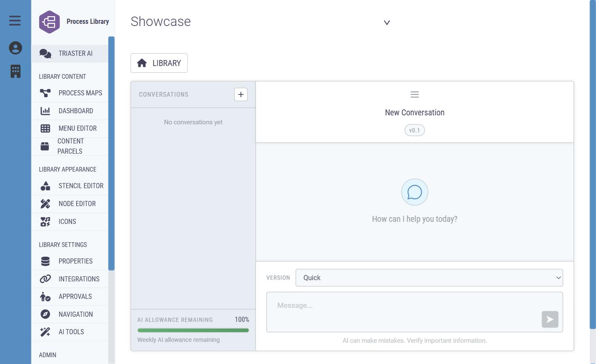Click in the Message text box
Viewport: 596px width, 364px height.
[x=415, y=312]
